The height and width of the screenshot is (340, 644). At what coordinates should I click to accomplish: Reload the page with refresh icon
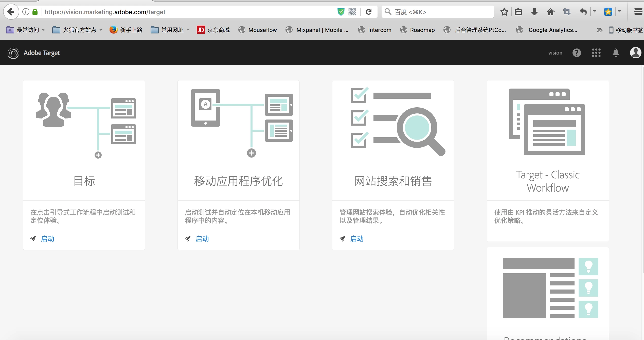coord(369,12)
